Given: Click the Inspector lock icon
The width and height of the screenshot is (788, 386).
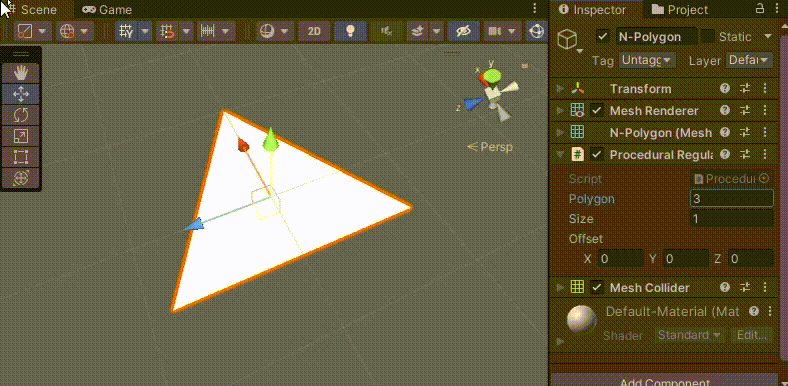Looking at the screenshot, I should [759, 9].
